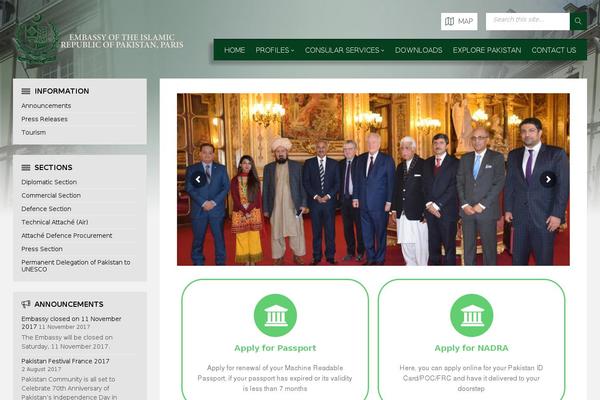Open the Apply for Passport link
Screen dimensions: 600x400
coord(275,348)
